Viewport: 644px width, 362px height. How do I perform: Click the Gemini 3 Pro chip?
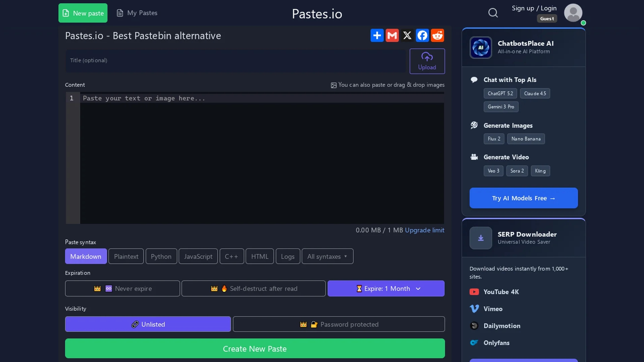click(x=501, y=107)
